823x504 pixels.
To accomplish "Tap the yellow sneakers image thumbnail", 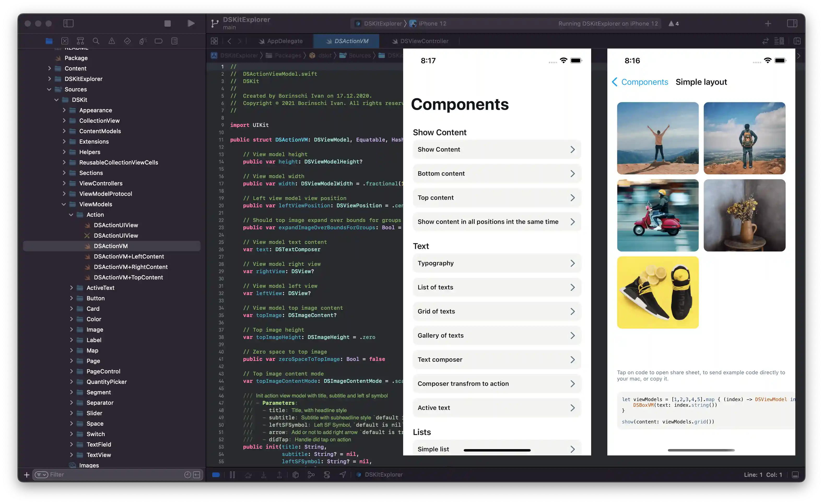I will coord(657,292).
